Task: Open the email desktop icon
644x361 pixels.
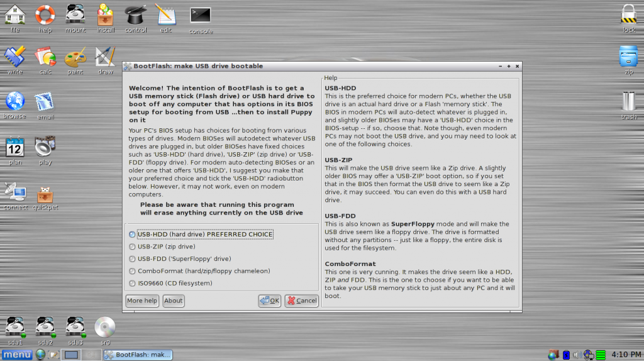Action: [45, 102]
